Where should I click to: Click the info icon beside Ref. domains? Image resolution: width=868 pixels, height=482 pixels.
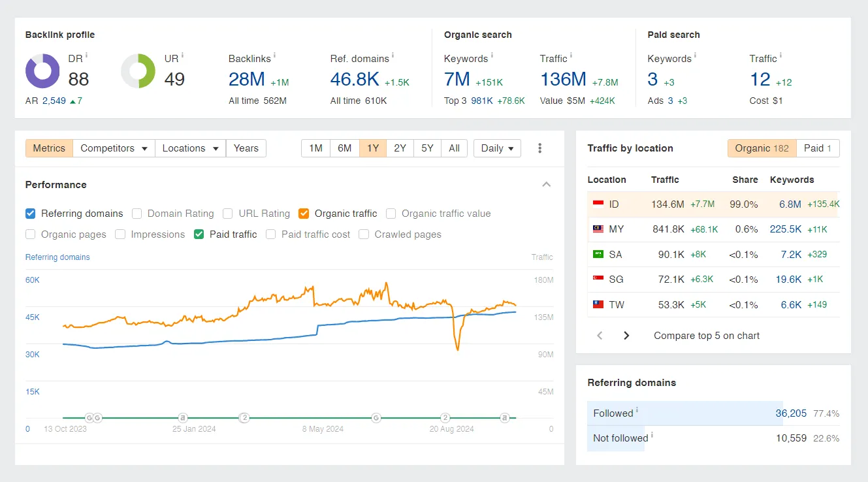click(x=393, y=56)
